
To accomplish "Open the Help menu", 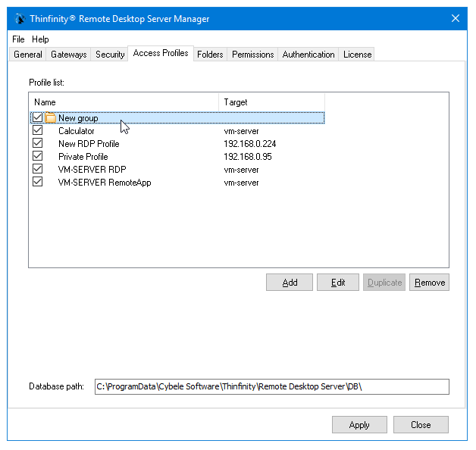I will (x=40, y=39).
